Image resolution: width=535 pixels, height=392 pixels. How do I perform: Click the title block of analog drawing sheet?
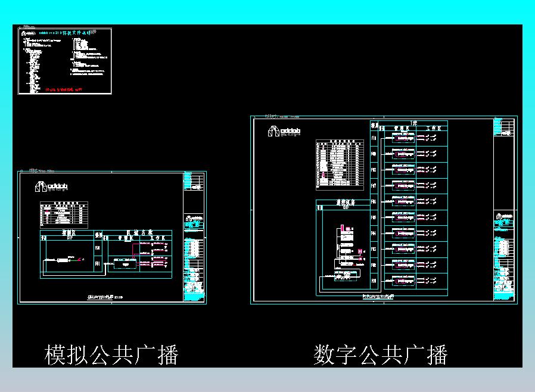pos(194,238)
